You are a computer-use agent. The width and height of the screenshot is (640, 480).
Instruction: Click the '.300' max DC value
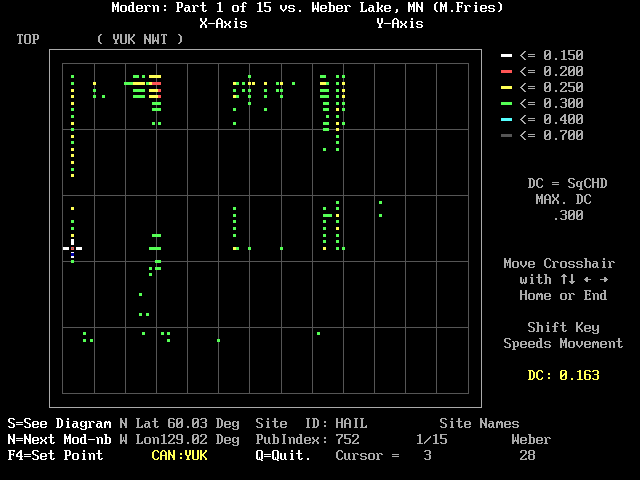(x=568, y=215)
